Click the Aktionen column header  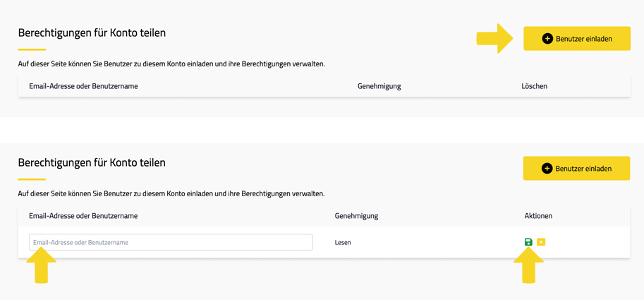pyautogui.click(x=538, y=216)
